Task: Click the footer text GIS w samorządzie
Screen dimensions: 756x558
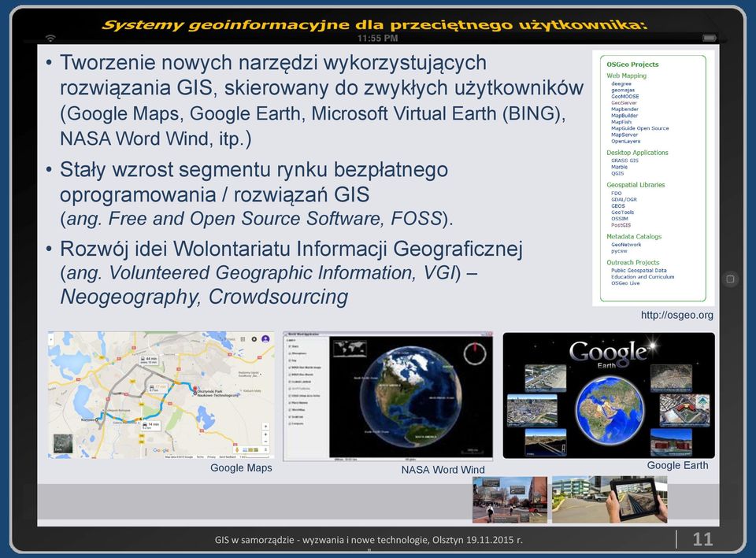Action: click(369, 540)
